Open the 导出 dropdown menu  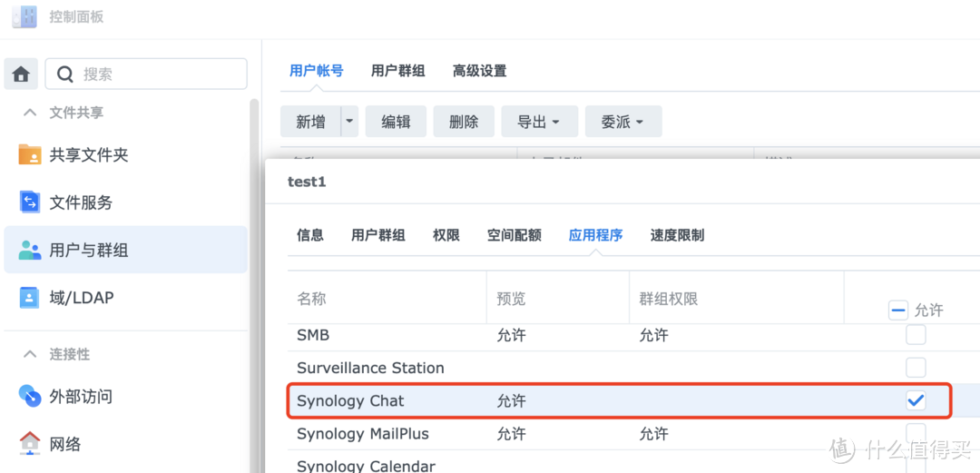tap(539, 122)
